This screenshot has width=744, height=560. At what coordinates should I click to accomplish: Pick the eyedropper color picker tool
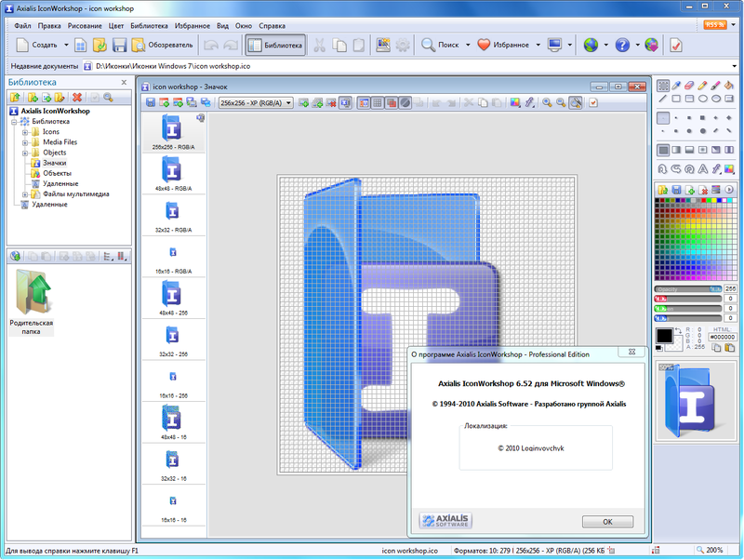tap(676, 86)
